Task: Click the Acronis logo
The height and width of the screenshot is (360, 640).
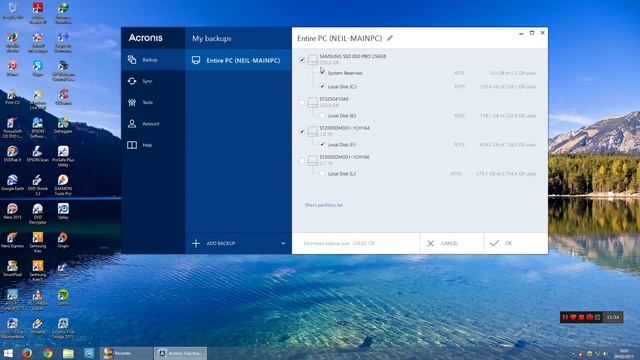Action: click(146, 38)
